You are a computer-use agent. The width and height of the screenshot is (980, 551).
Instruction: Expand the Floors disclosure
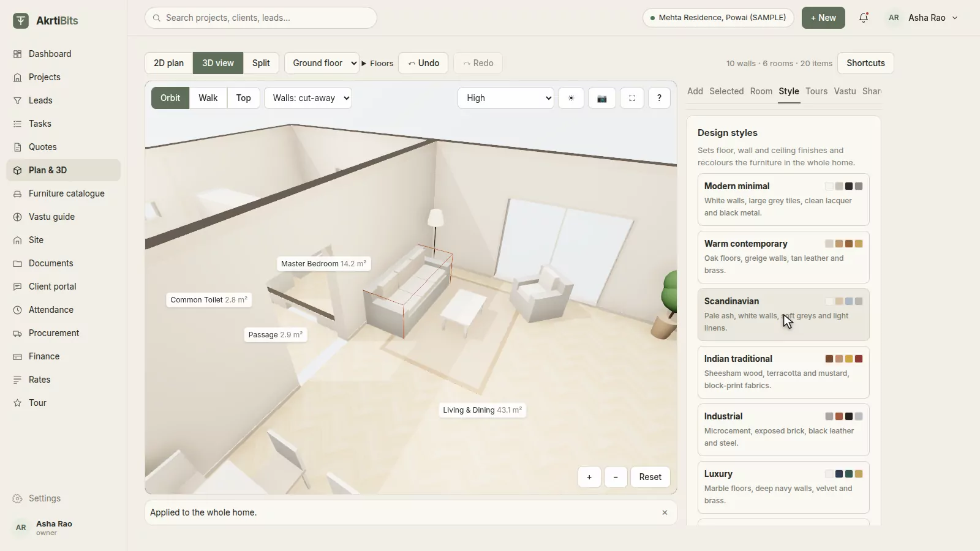pos(377,63)
